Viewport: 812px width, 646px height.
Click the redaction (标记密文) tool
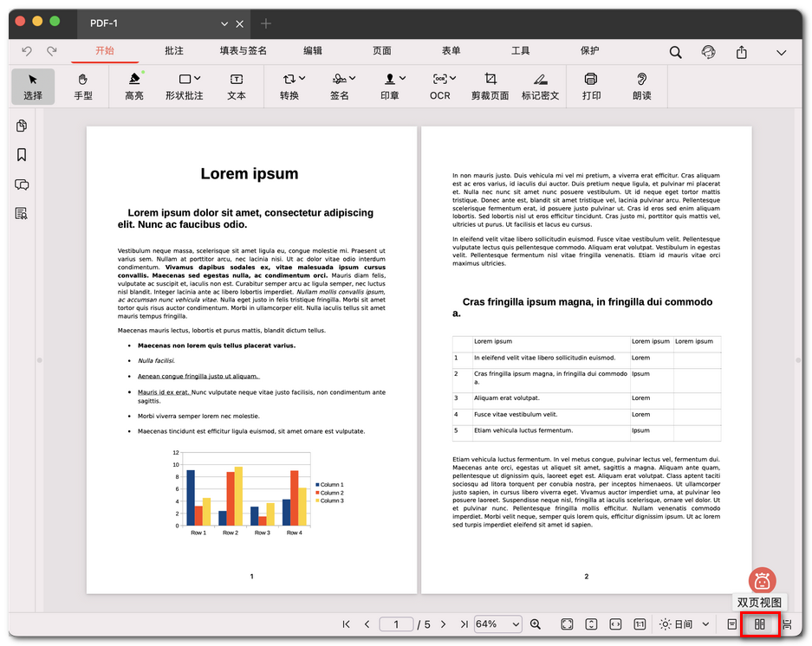tap(540, 86)
